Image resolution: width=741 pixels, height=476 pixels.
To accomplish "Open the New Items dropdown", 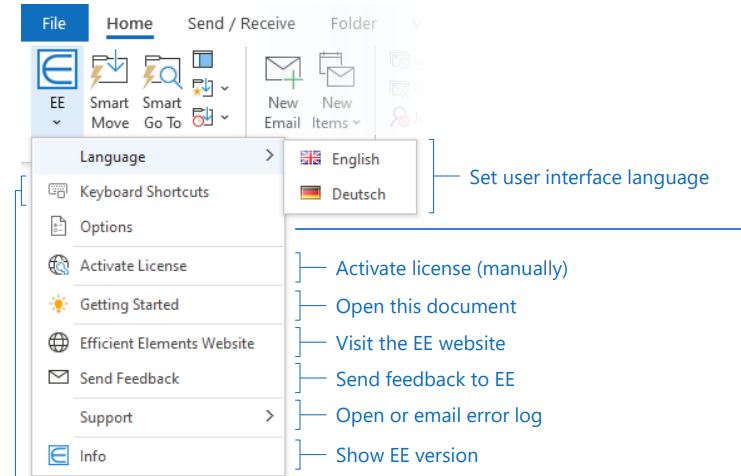I will pyautogui.click(x=336, y=112).
